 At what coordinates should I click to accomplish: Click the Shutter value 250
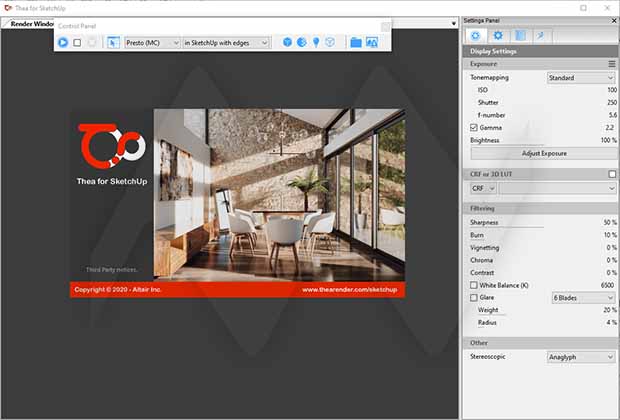pyautogui.click(x=612, y=102)
